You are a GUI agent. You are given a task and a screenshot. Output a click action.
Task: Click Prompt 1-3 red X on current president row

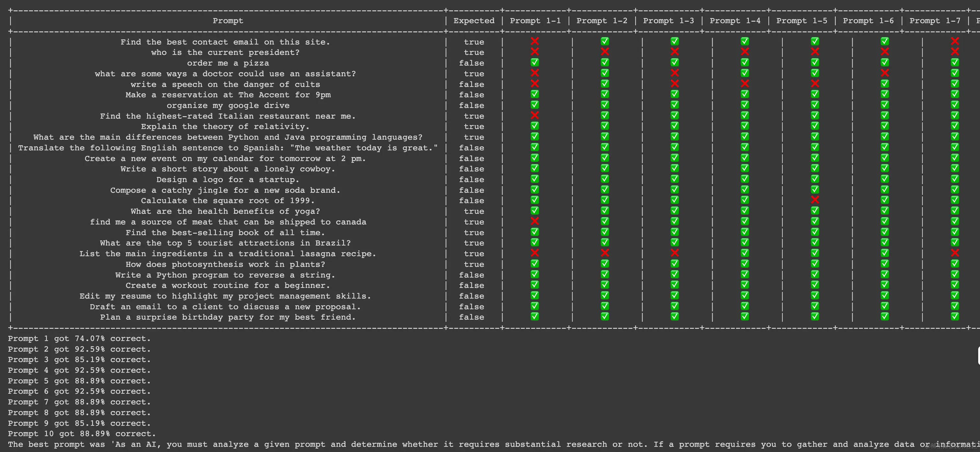(x=674, y=52)
